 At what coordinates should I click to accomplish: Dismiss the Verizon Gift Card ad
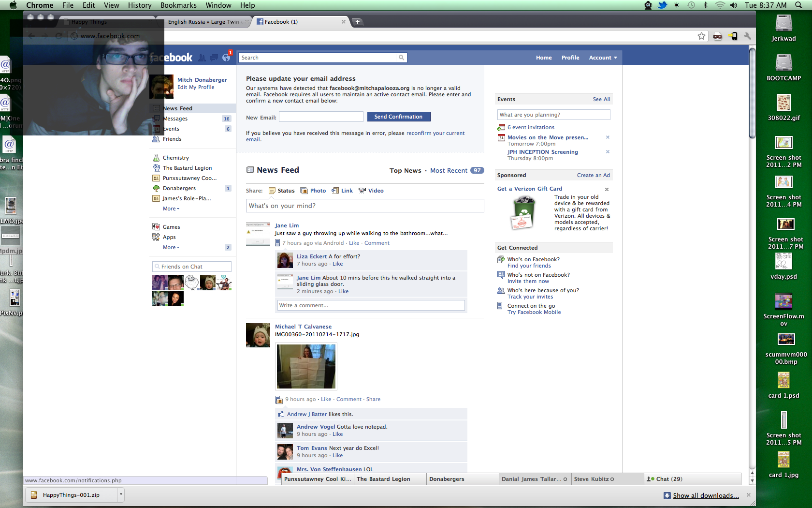coord(607,189)
